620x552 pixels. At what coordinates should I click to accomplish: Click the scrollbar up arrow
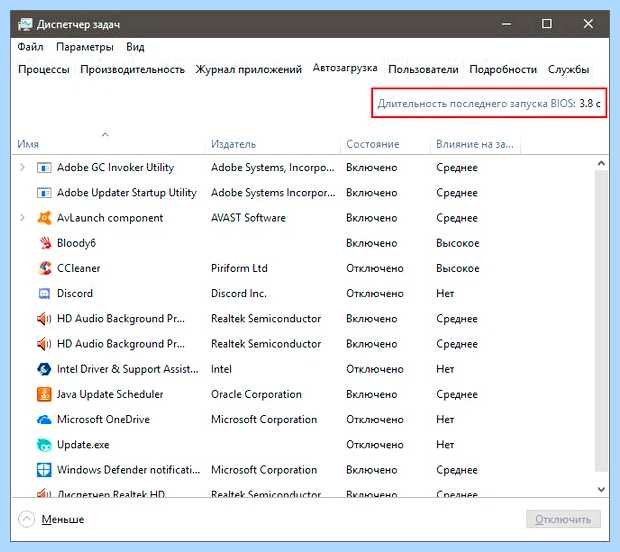601,163
